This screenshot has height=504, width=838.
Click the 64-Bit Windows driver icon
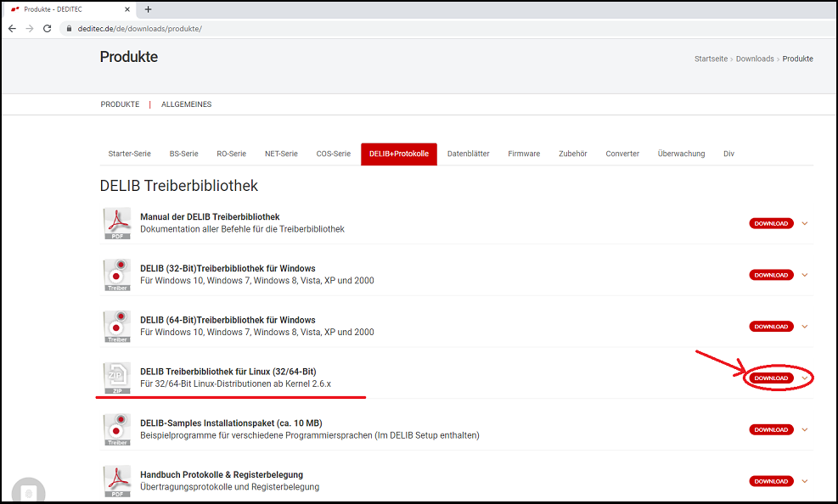117,327
